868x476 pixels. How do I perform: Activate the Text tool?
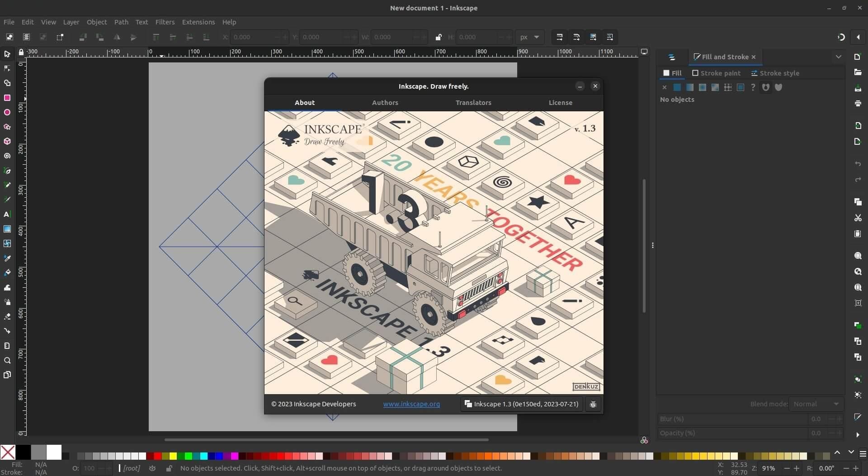(x=7, y=214)
